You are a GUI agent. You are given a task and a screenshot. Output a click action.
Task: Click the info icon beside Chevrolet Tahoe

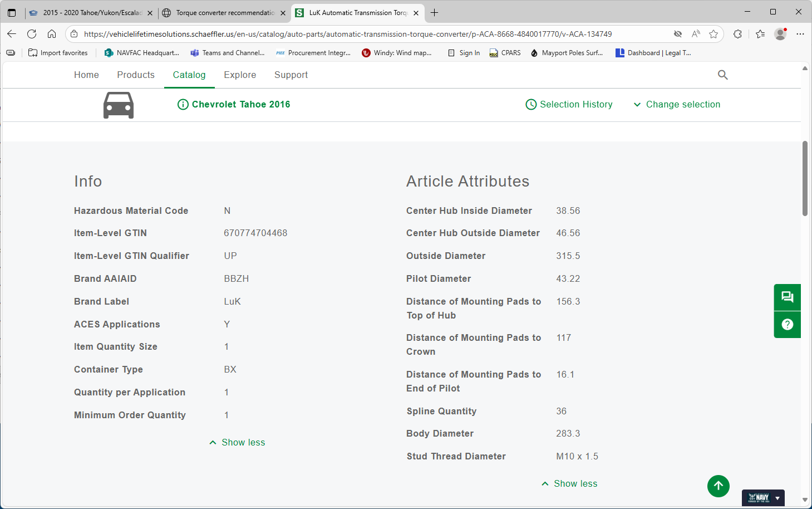[183, 105]
